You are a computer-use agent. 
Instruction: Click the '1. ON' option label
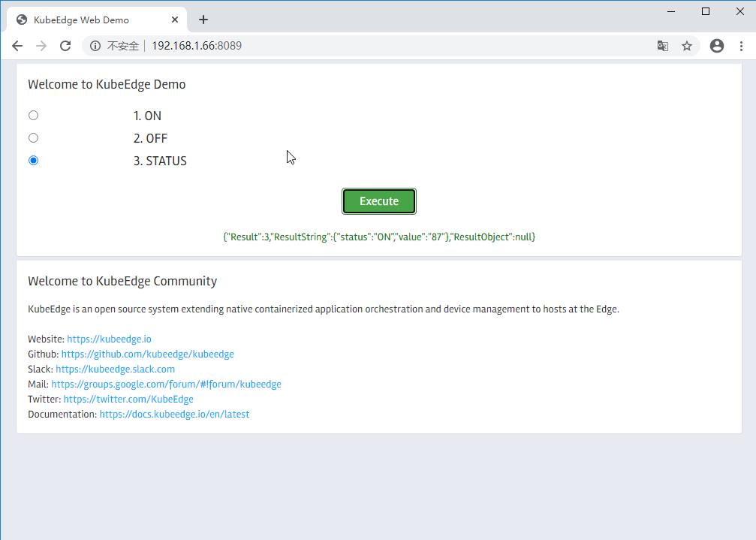[x=148, y=116]
